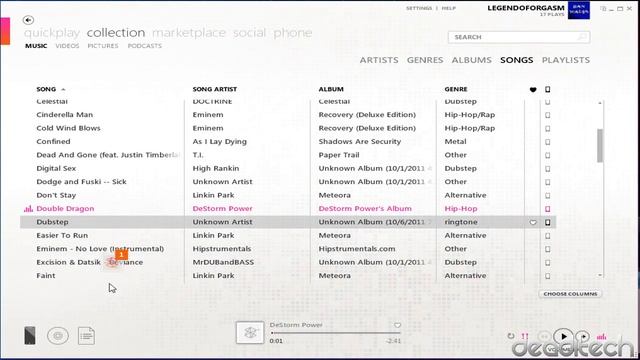This screenshot has width=640, height=360.
Task: Select the song Cinderella Man
Action: click(64, 115)
